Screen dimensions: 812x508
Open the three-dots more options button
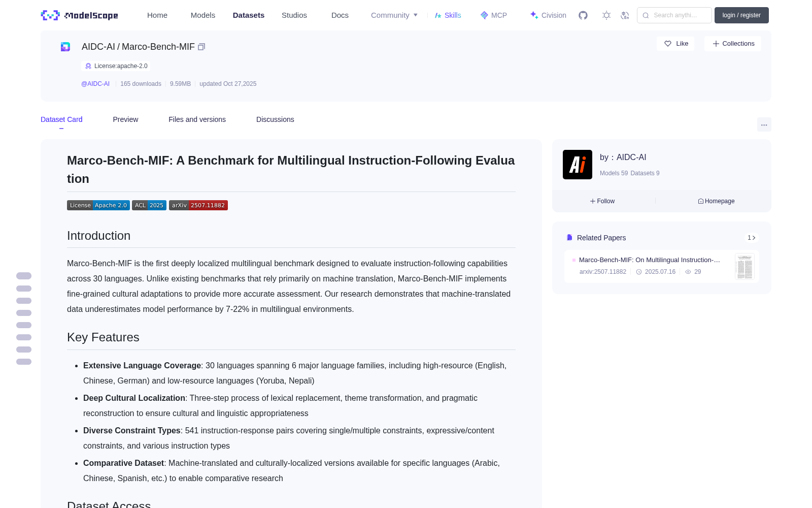[764, 124]
